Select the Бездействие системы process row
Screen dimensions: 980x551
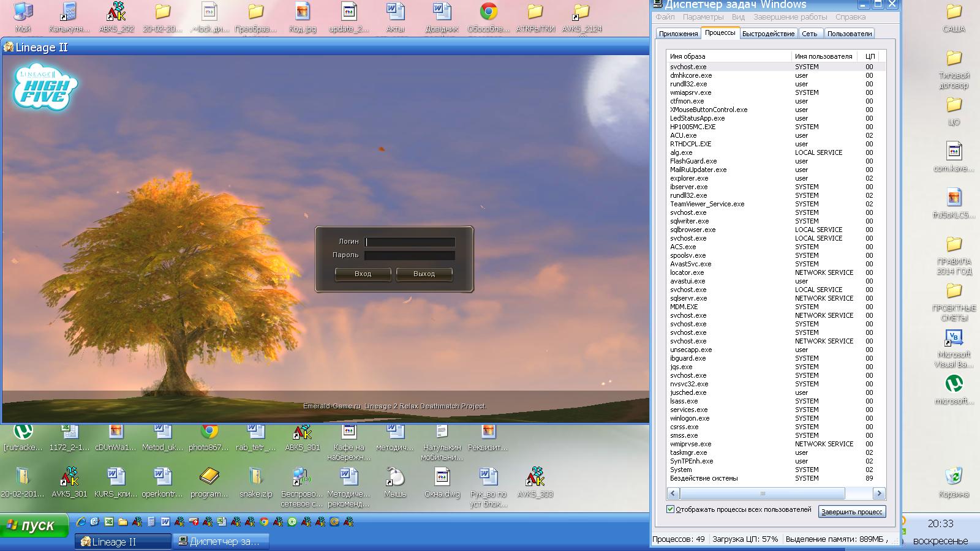[776, 478]
